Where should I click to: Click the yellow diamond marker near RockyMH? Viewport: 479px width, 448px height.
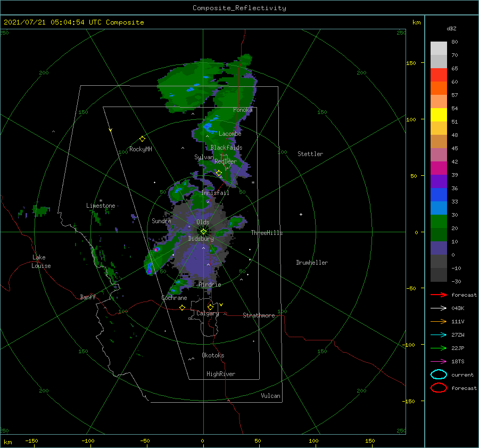tap(142, 139)
